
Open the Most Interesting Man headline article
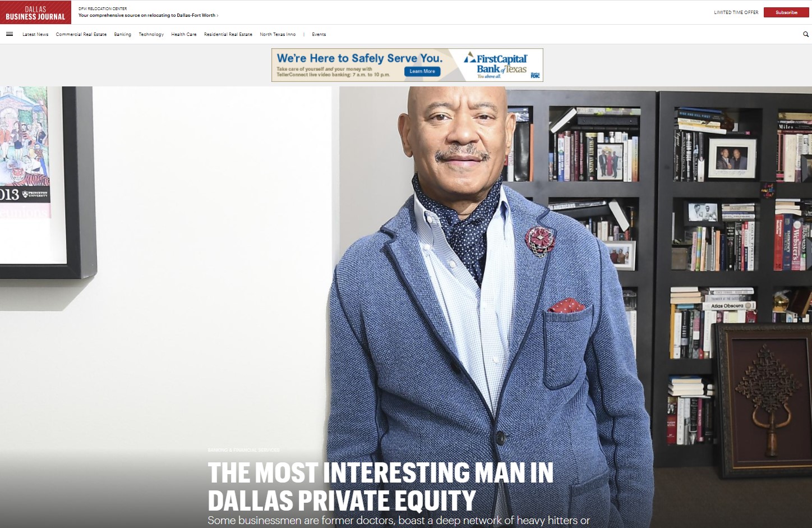pos(380,486)
